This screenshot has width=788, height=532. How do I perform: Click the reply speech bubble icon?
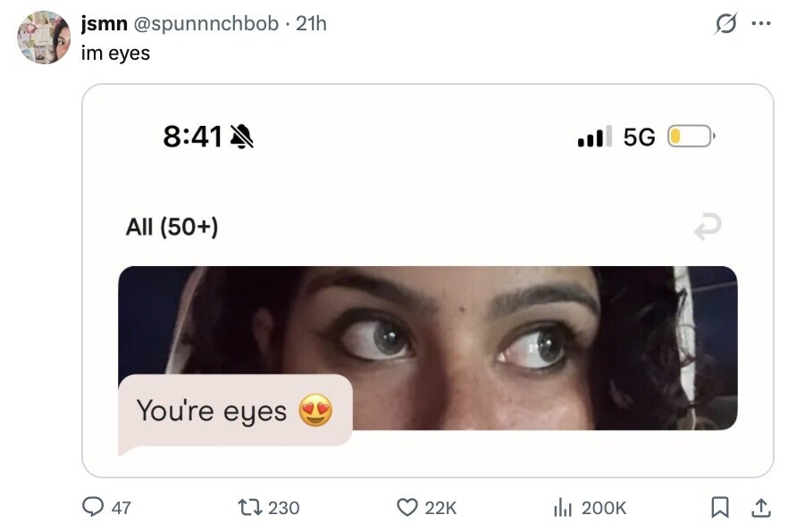94,507
